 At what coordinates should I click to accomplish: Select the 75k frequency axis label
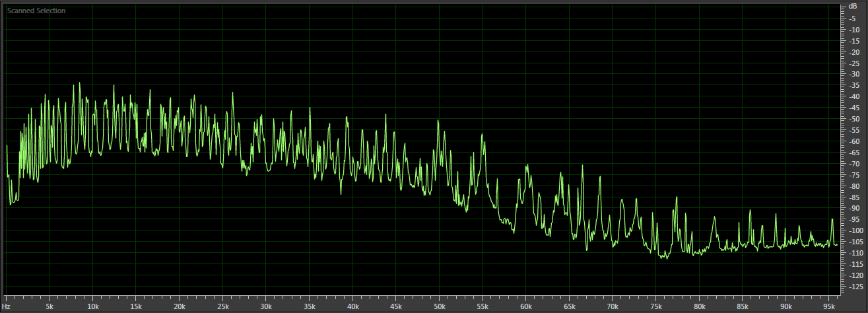pos(656,307)
